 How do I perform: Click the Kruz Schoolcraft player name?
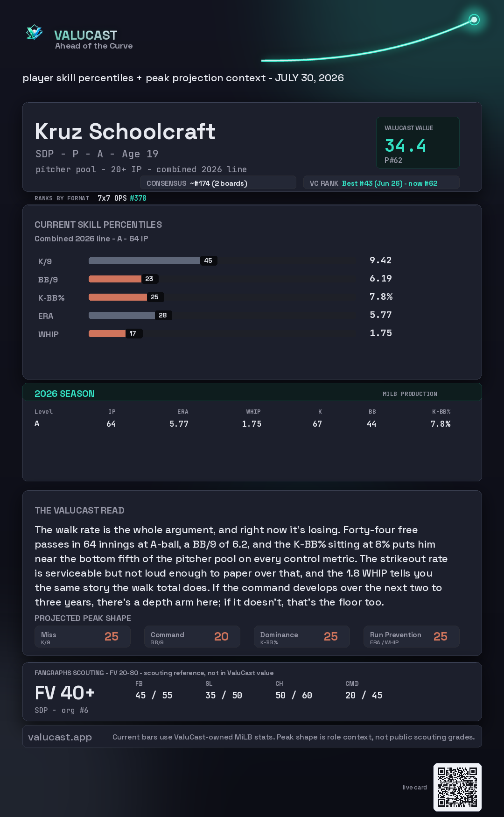click(125, 132)
